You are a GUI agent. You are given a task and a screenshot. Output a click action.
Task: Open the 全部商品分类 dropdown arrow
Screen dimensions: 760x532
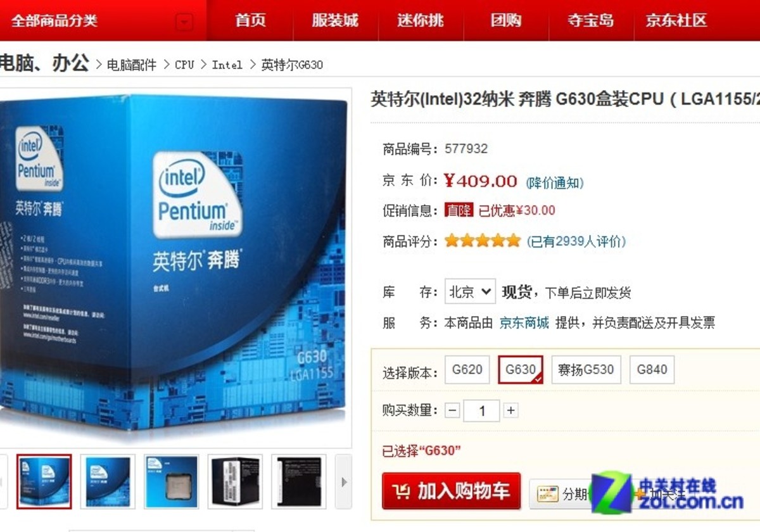tap(184, 23)
